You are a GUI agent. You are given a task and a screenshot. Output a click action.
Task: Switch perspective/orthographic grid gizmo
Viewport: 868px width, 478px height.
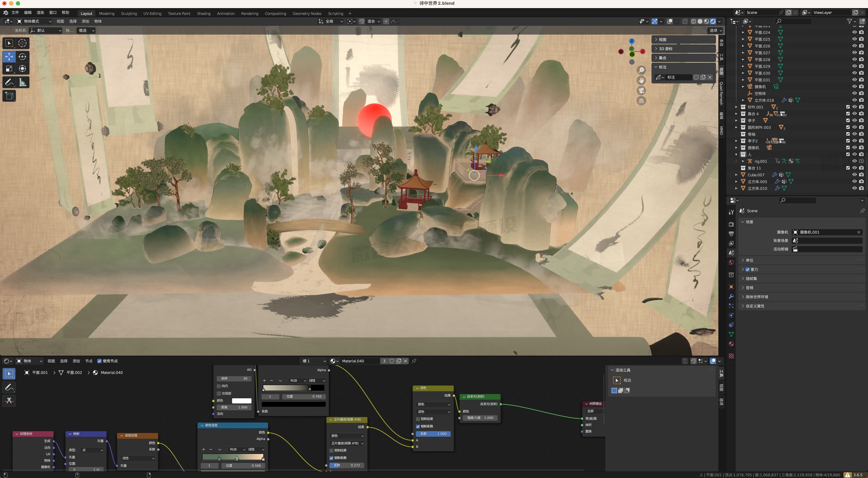point(641,101)
